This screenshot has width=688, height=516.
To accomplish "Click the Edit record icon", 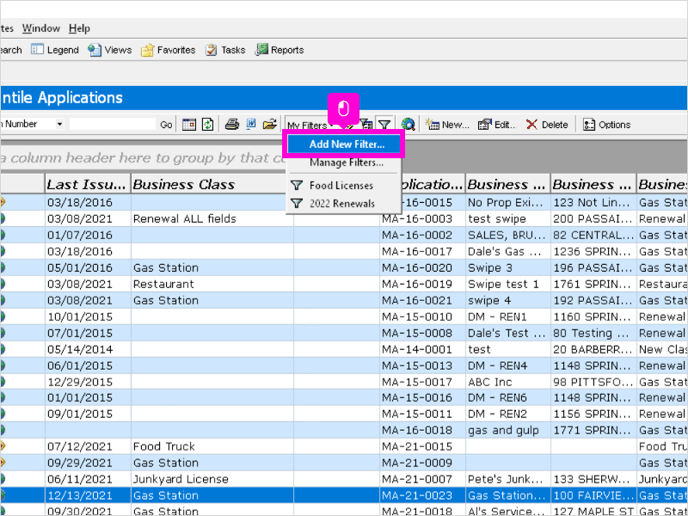I will 484,125.
